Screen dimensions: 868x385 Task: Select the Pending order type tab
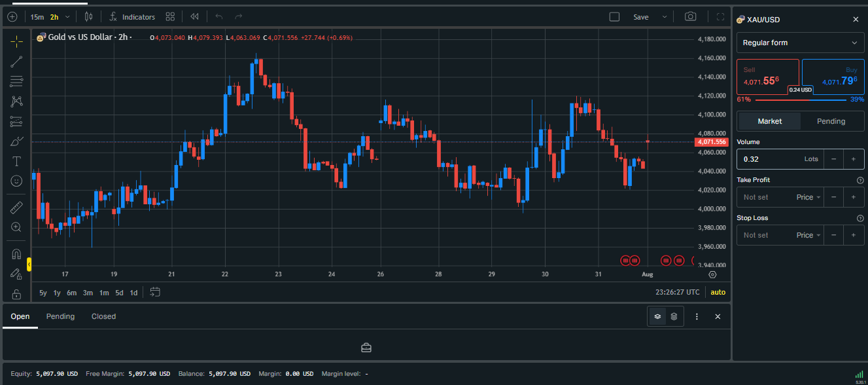pyautogui.click(x=831, y=121)
